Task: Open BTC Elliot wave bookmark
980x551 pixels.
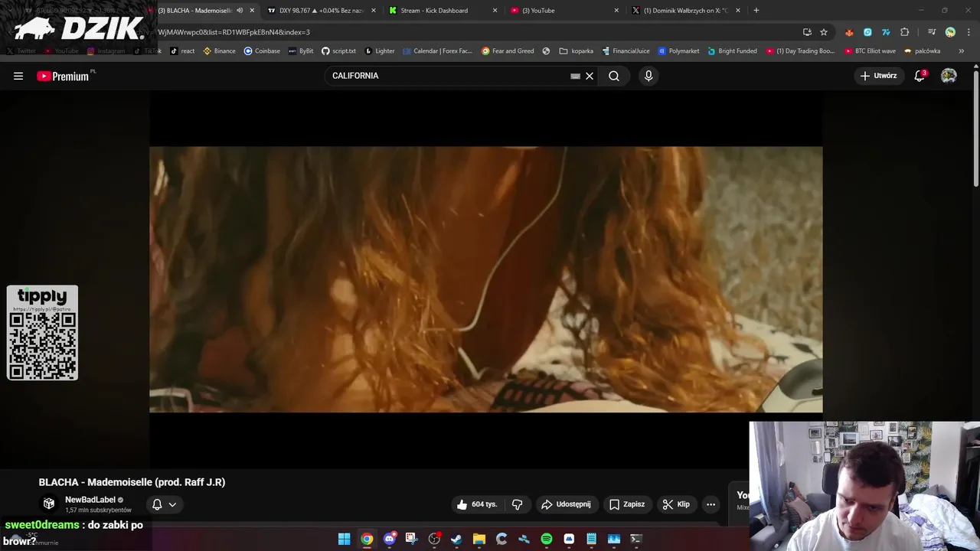Action: click(x=870, y=51)
